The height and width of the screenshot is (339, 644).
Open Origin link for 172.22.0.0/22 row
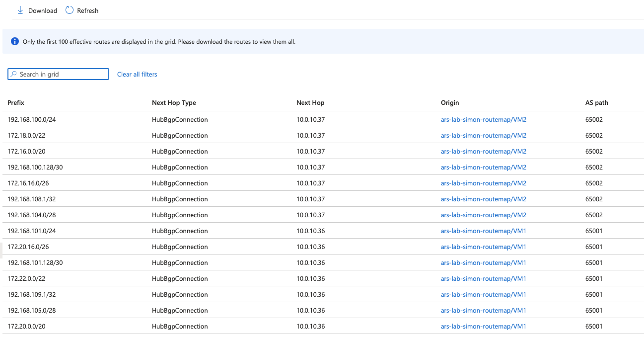coord(484,278)
